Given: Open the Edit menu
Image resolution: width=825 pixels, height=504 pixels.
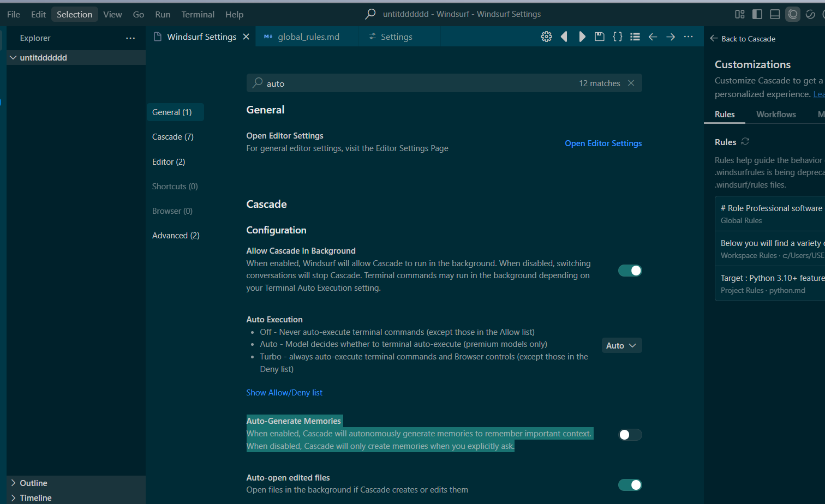Looking at the screenshot, I should tap(38, 14).
